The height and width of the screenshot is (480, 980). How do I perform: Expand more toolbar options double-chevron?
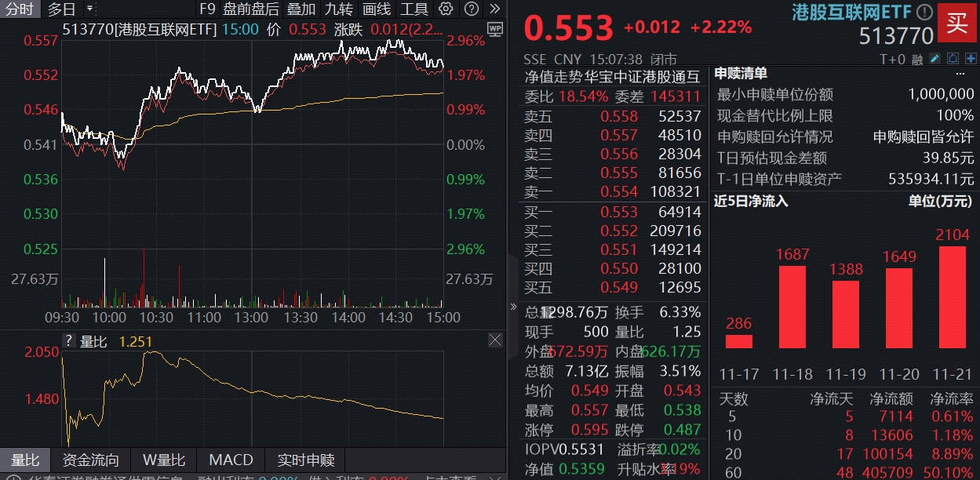click(494, 9)
